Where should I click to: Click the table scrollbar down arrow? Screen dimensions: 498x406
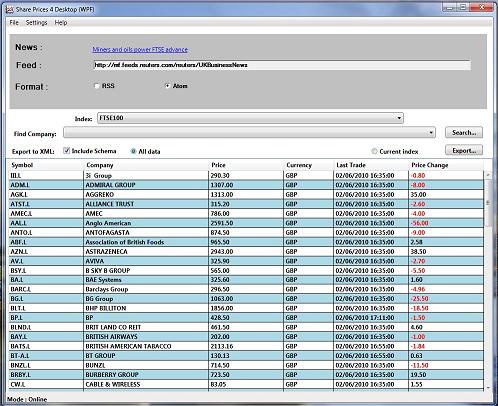[x=488, y=387]
